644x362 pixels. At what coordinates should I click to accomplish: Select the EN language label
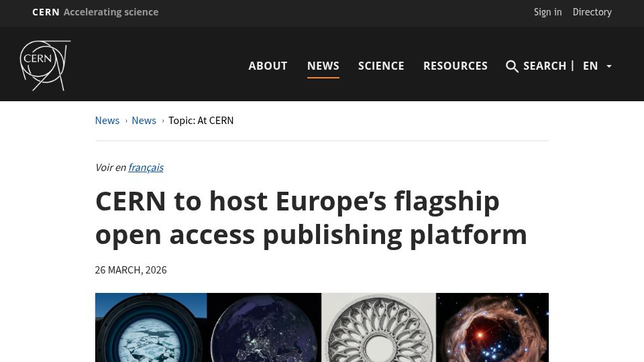pos(590,66)
